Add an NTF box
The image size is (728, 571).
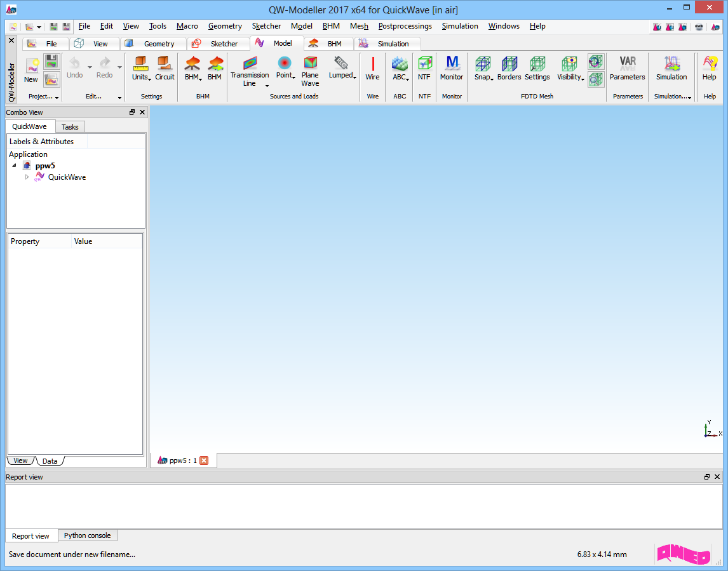(x=424, y=68)
